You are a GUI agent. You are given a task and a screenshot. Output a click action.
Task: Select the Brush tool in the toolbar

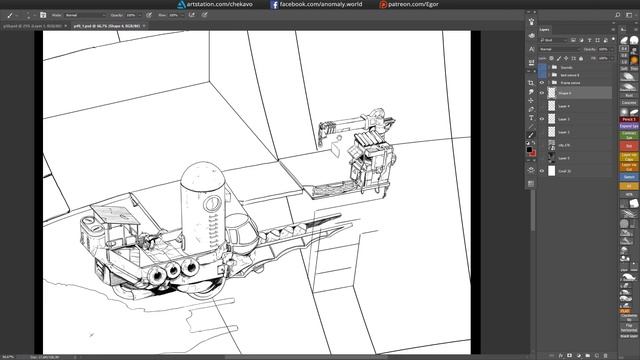click(x=531, y=135)
